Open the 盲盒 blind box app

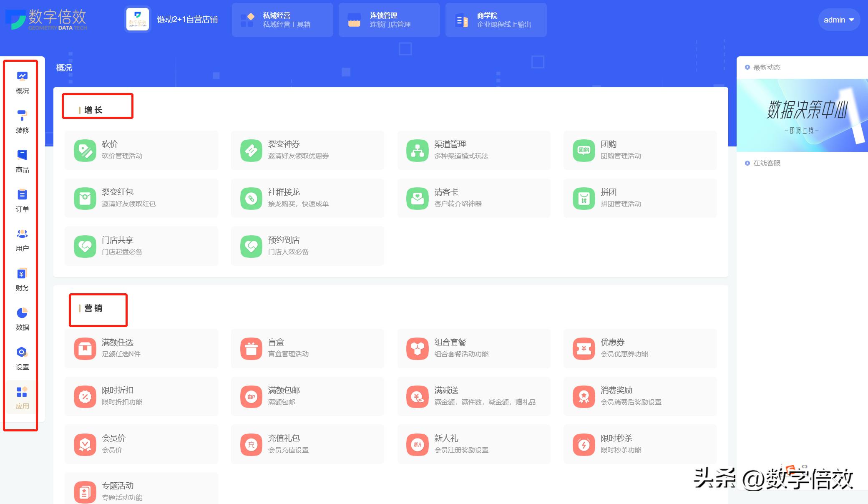click(x=307, y=348)
